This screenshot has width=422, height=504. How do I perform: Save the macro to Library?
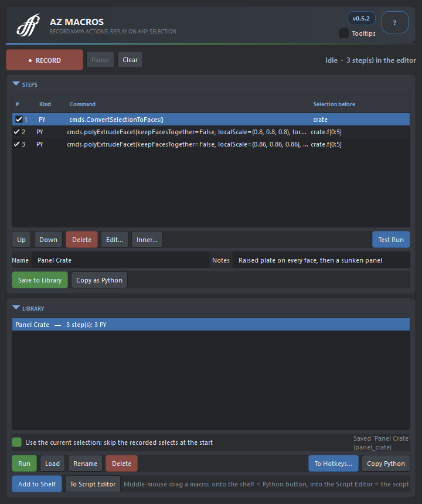click(x=40, y=280)
